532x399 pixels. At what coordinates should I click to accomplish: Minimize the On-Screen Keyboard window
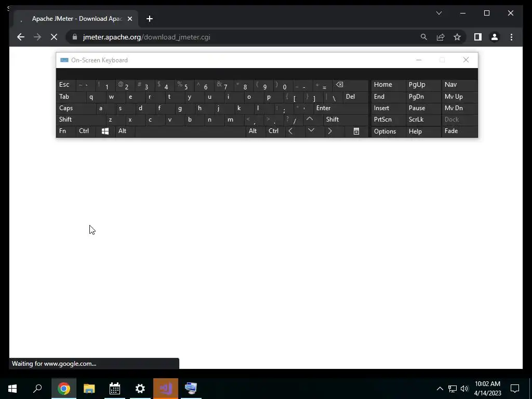point(419,60)
